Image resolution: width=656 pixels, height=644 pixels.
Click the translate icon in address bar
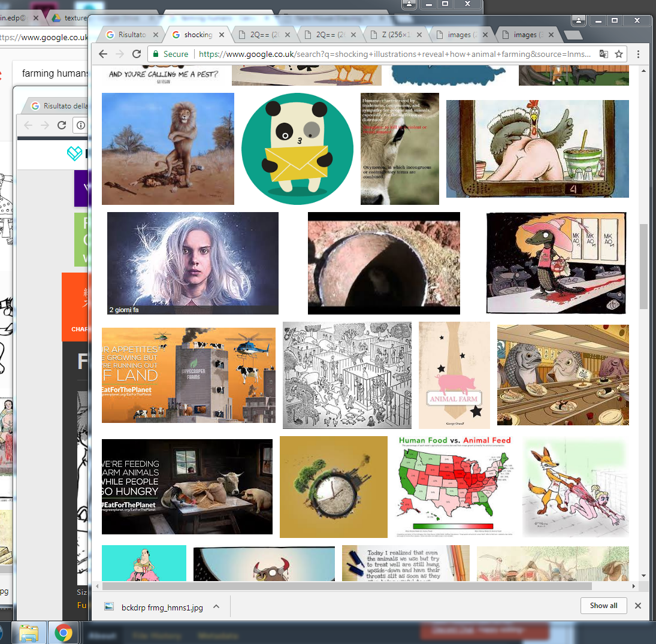pyautogui.click(x=603, y=54)
